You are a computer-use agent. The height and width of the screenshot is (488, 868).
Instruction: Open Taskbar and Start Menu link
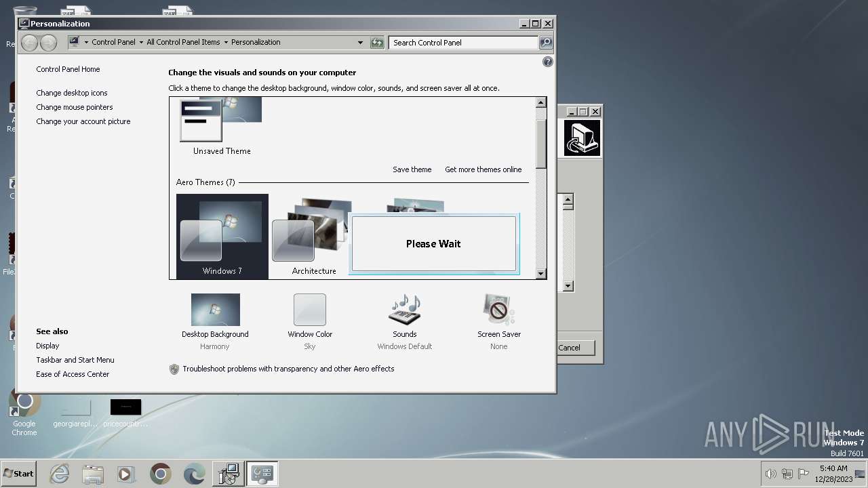pyautogui.click(x=75, y=360)
